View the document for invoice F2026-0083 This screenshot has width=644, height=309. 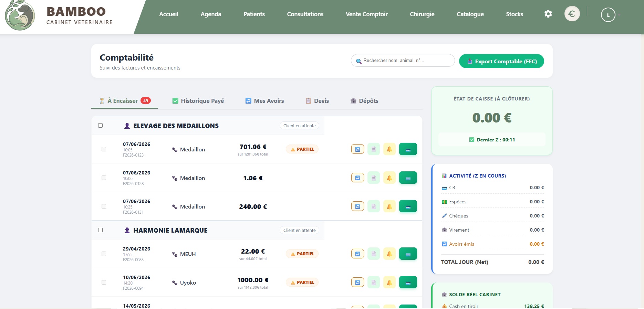tap(374, 254)
